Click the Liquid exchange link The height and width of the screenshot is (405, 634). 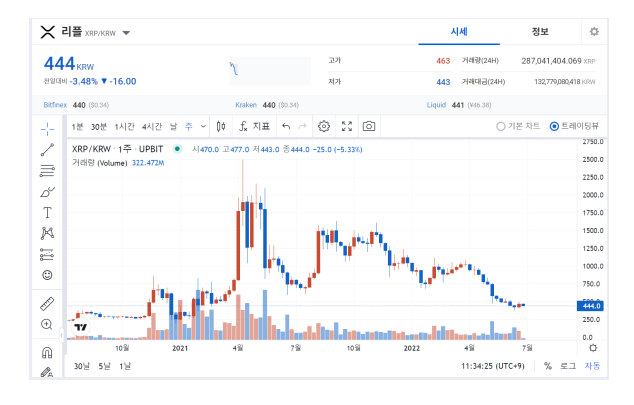coord(436,105)
